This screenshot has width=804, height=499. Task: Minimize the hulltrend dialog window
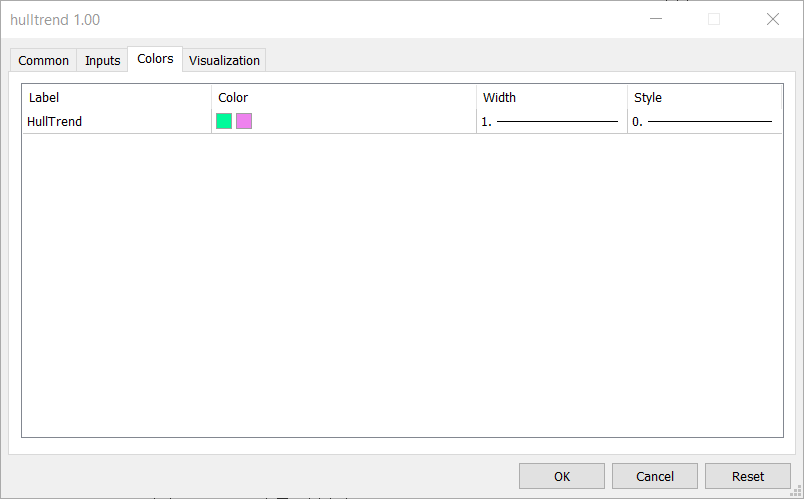656,19
